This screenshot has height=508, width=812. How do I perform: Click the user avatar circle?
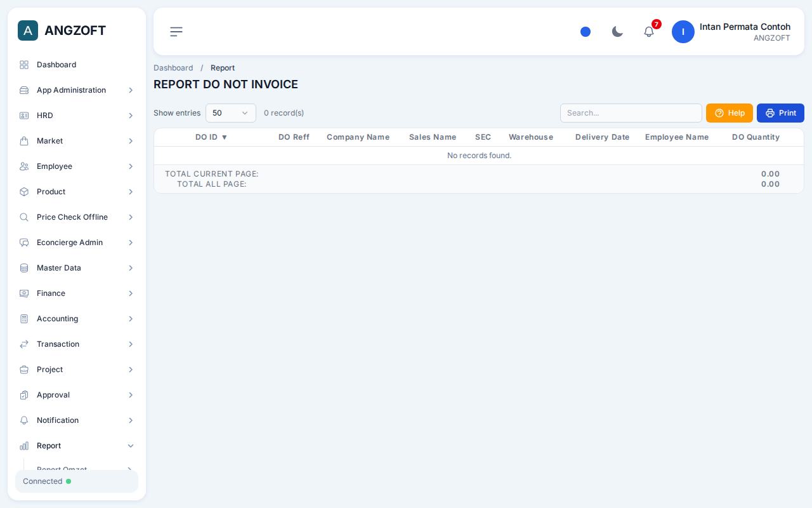[x=683, y=32]
